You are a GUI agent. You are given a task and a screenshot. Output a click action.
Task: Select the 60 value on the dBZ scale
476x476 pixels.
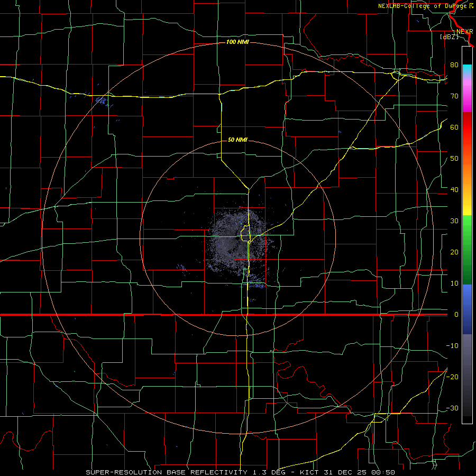pos(454,127)
